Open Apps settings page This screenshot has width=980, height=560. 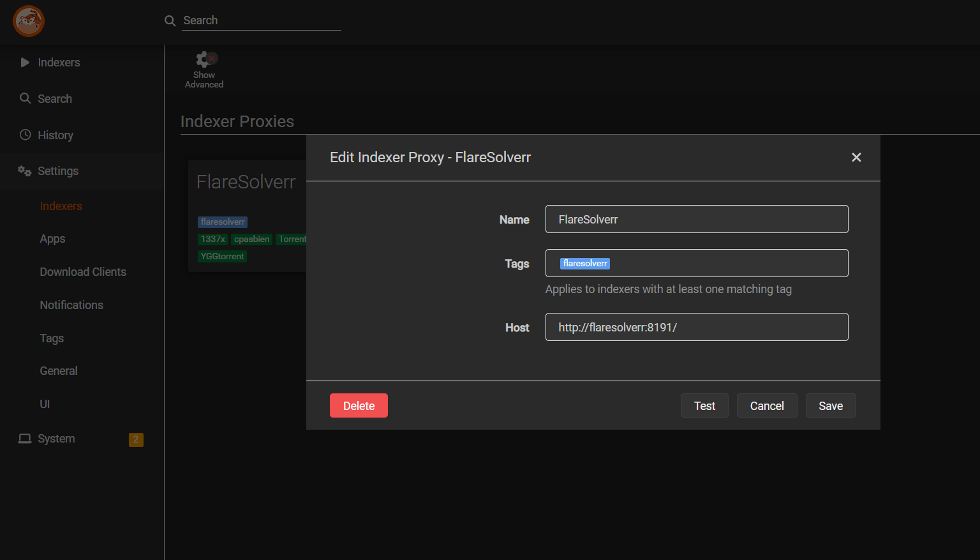pos(52,239)
